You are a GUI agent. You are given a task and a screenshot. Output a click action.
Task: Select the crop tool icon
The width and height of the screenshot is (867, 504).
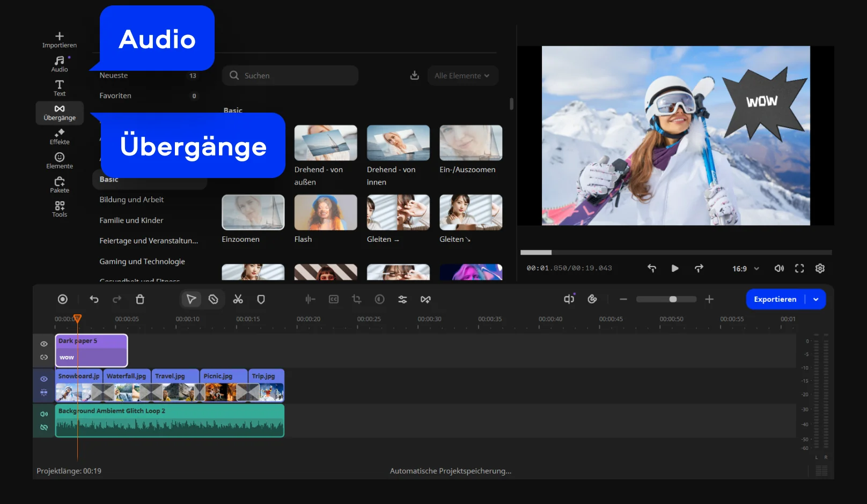[x=356, y=299]
